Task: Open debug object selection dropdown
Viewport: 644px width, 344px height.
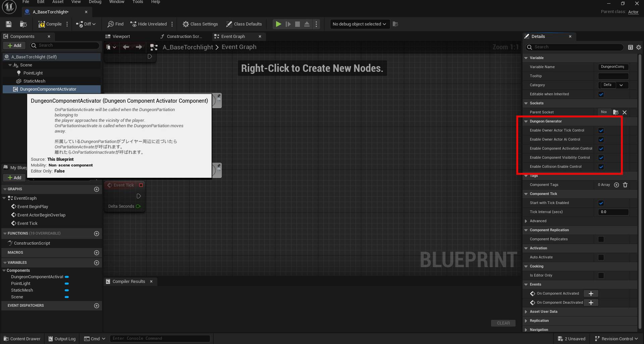Action: tap(360, 24)
